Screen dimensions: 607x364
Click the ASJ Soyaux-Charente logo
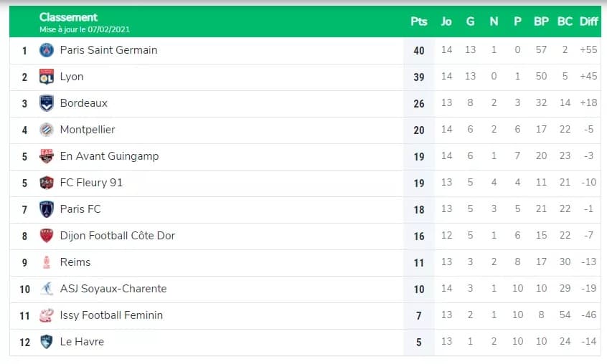pos(47,289)
